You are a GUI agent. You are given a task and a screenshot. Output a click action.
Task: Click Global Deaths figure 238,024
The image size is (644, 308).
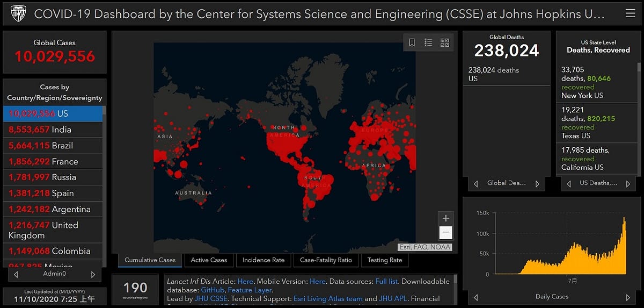click(506, 51)
